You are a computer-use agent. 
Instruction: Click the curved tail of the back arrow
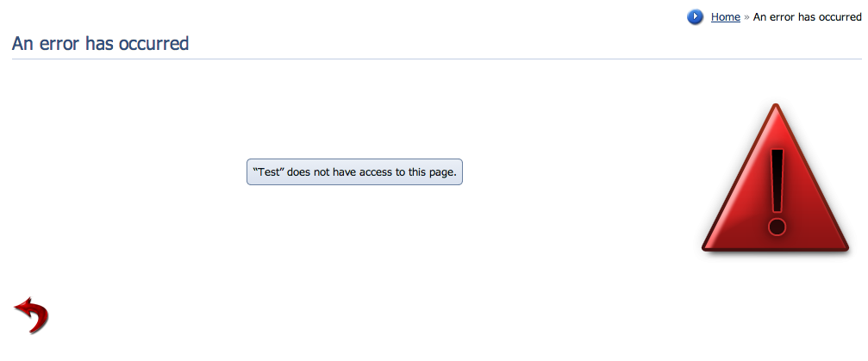point(38,326)
